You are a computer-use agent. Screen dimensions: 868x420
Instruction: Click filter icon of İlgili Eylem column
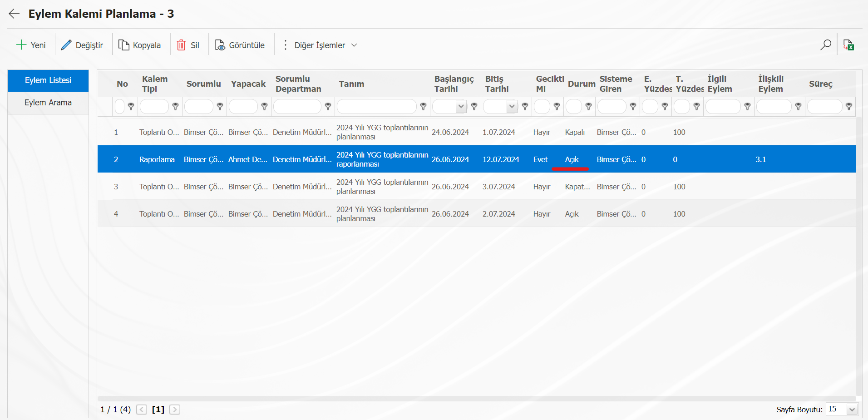tap(747, 106)
